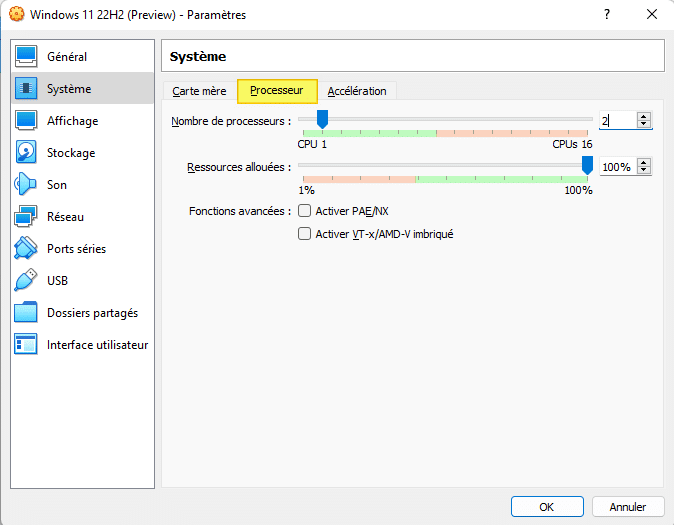The height and width of the screenshot is (525, 674).
Task: Decrease Ressources allouées percentage with down arrow
Action: 644,171
